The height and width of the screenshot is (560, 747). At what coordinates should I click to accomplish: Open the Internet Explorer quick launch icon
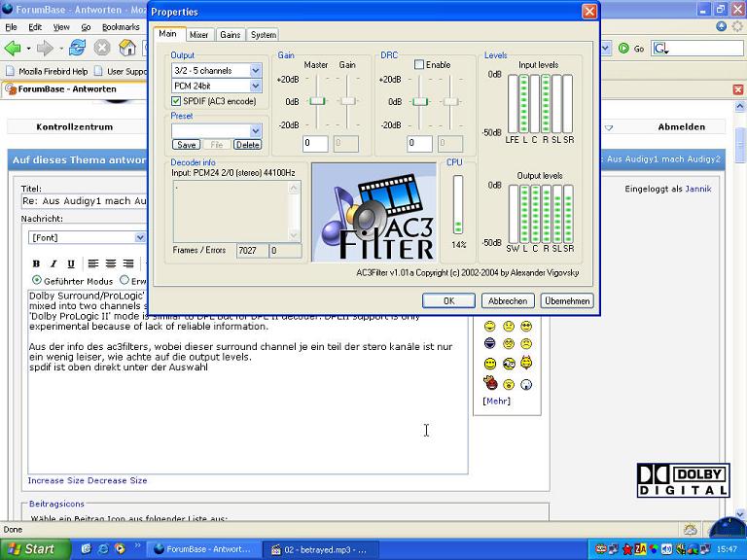click(x=103, y=548)
